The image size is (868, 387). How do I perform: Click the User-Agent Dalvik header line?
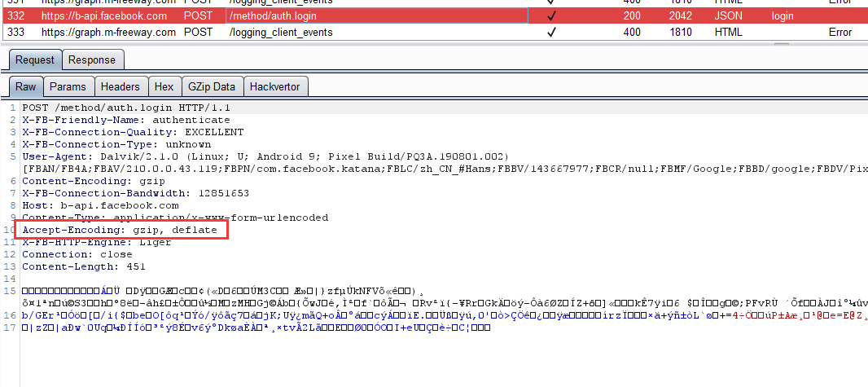[265, 156]
